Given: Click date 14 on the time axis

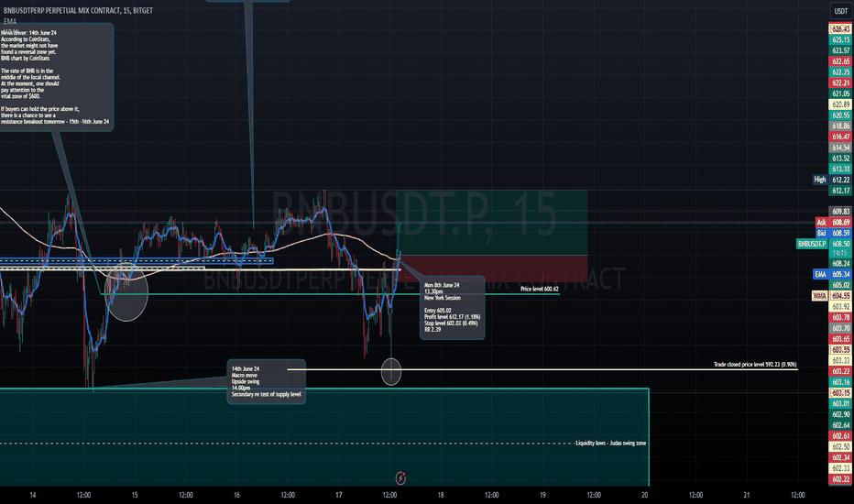Looking at the screenshot, I should [33, 495].
